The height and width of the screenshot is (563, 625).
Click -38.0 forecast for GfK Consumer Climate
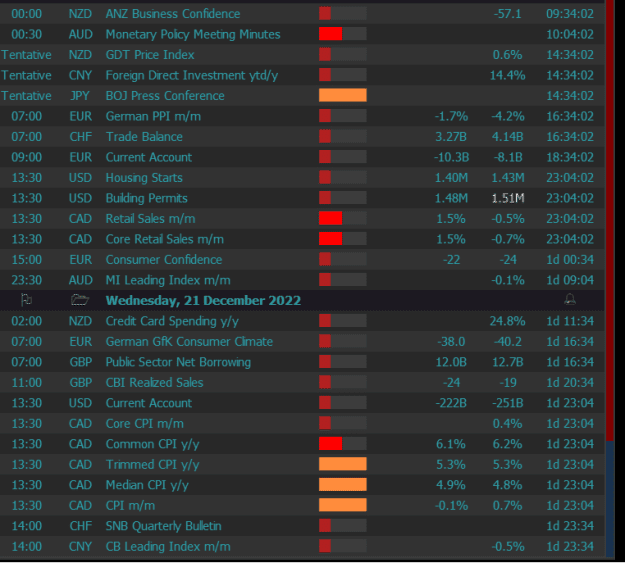(x=451, y=342)
